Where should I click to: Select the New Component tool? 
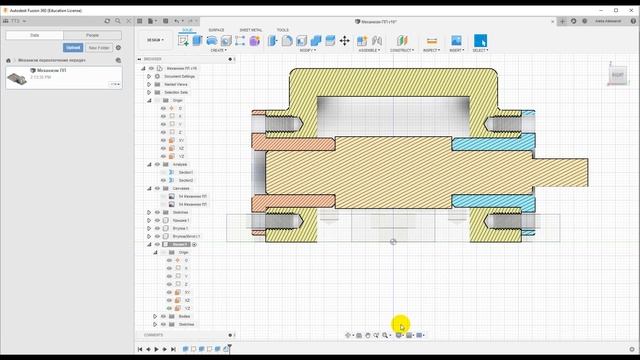(362, 40)
